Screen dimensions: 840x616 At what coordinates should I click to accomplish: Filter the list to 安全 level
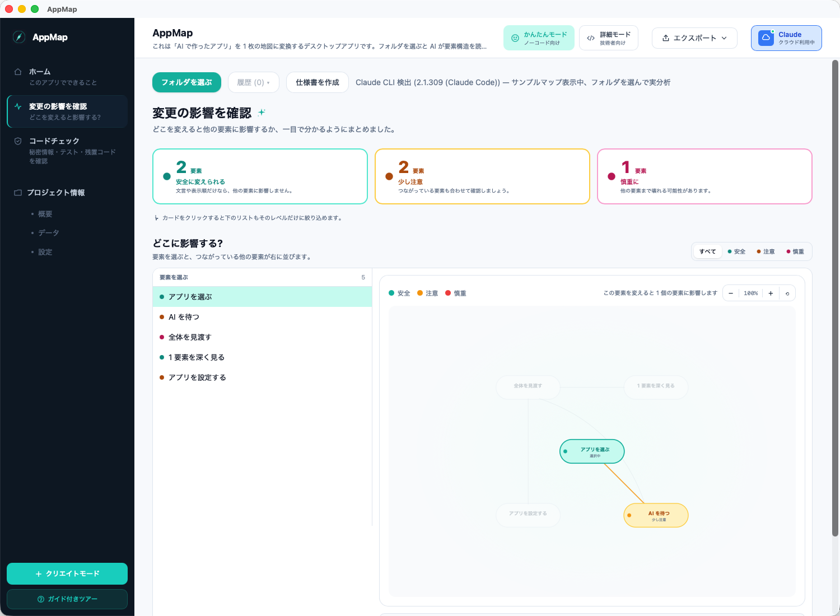coord(736,251)
